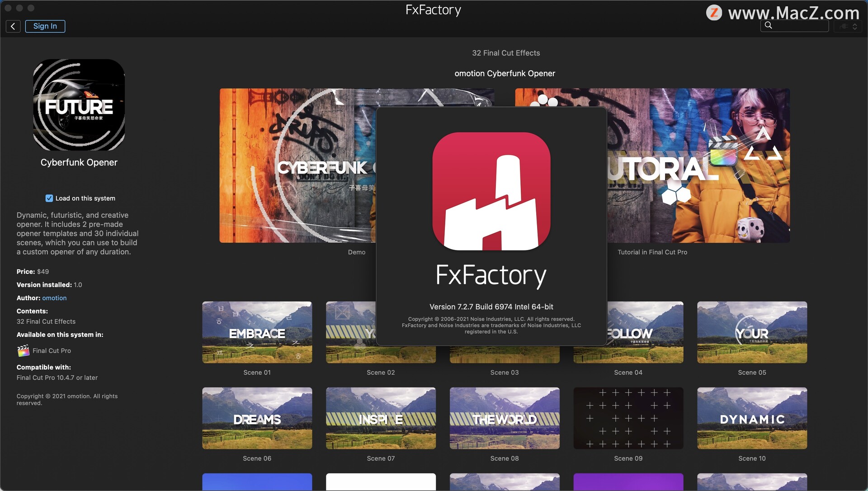The height and width of the screenshot is (491, 868).
Task: Select the Scene 05 YOUR thumbnail
Action: point(752,332)
